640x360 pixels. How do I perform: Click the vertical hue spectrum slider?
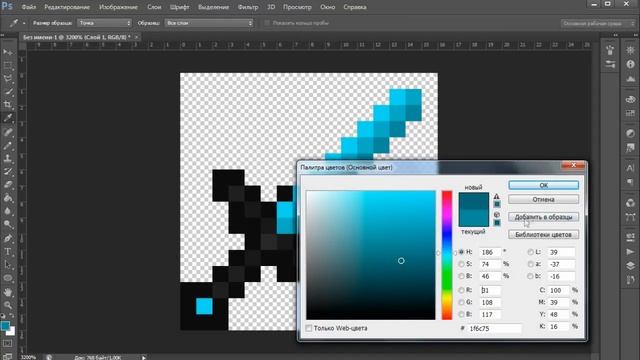447,255
